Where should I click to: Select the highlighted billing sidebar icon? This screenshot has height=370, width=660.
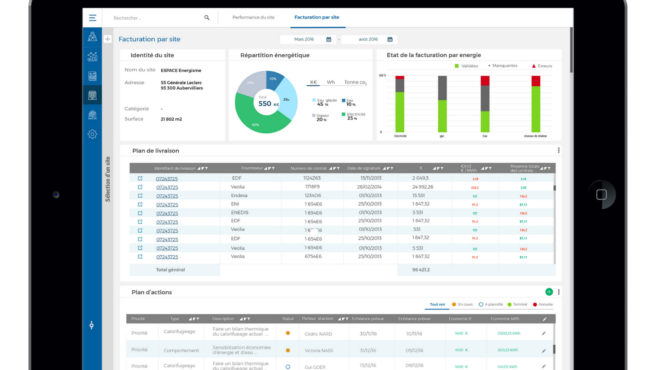[92, 95]
